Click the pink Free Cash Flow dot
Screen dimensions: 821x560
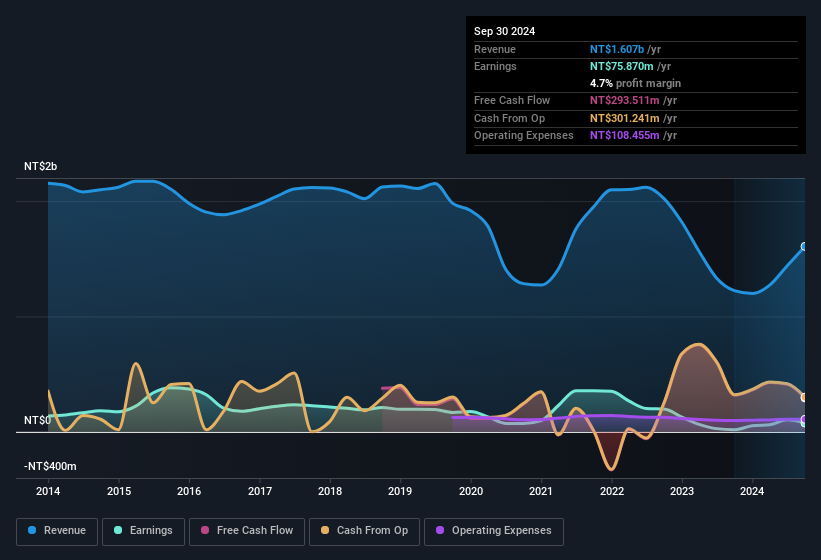coord(205,530)
